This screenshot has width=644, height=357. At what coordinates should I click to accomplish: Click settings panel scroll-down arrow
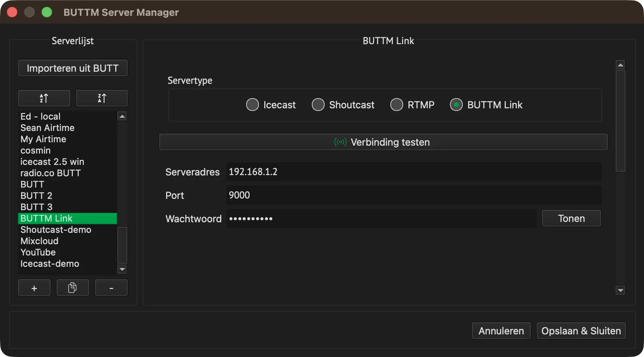tap(620, 290)
